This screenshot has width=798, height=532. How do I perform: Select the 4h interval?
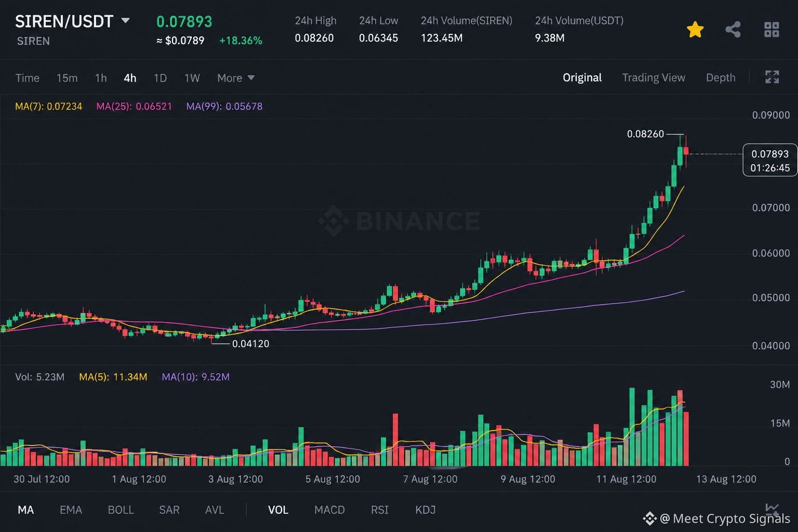130,78
